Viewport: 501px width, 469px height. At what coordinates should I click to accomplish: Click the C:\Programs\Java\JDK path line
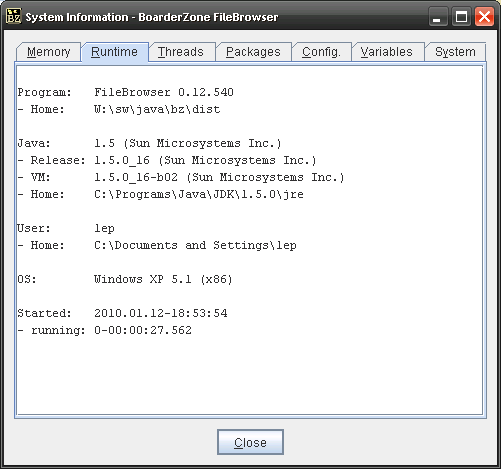pos(199,194)
